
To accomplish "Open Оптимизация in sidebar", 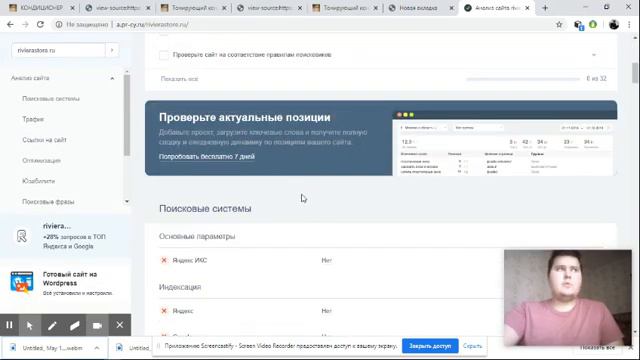I will [41, 160].
